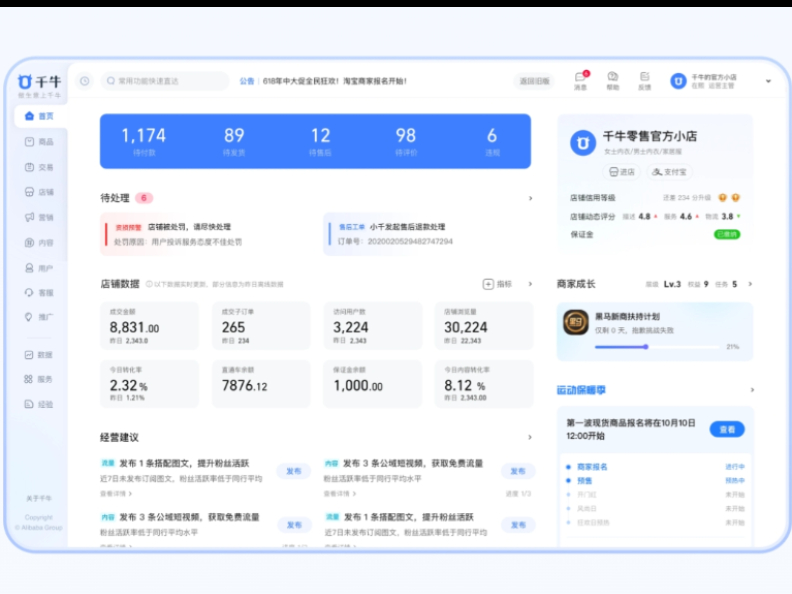This screenshot has height=594, width=792.
Task: Open the 1,174 待付款 stat
Action: tap(144, 141)
